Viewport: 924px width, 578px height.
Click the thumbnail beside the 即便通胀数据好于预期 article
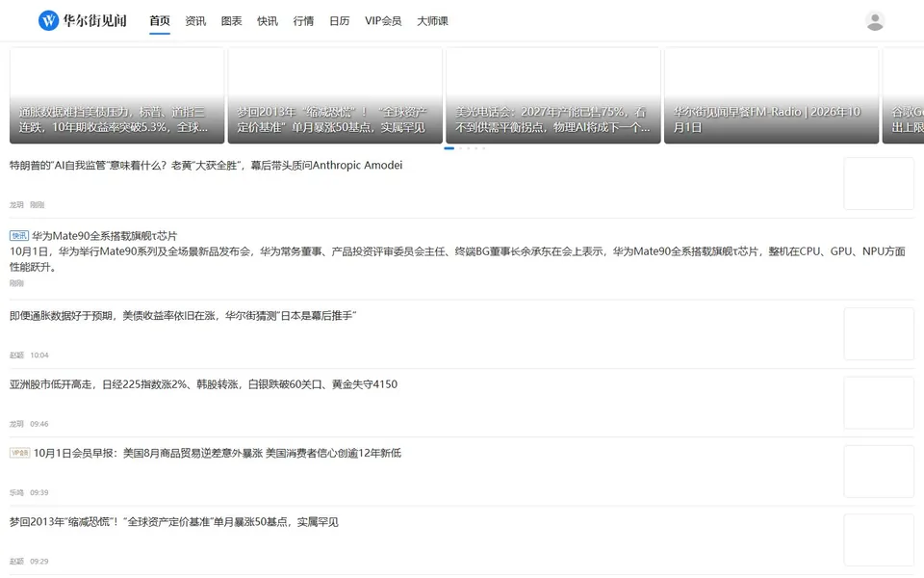click(879, 334)
